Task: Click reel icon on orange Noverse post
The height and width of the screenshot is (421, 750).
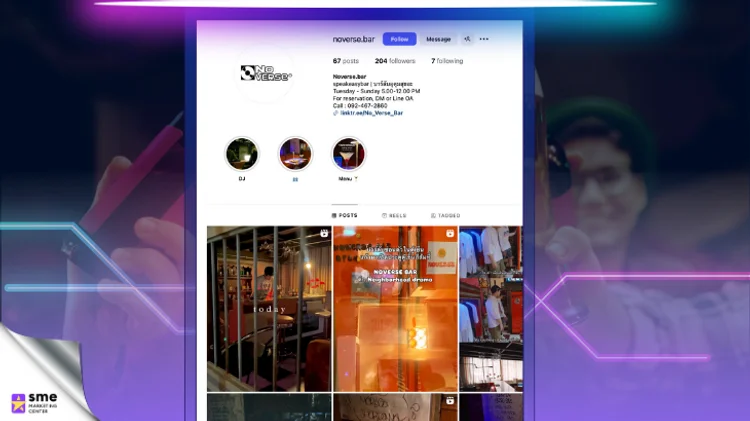Action: [450, 233]
